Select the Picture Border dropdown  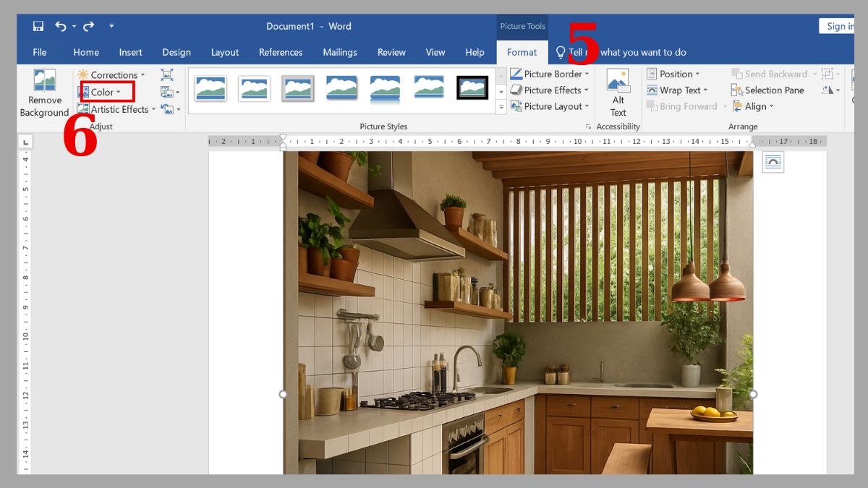[x=548, y=73]
